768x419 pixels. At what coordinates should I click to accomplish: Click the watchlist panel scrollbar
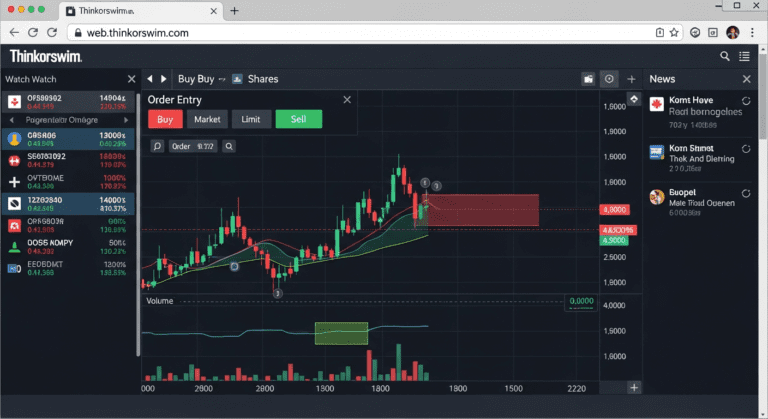tap(138, 225)
